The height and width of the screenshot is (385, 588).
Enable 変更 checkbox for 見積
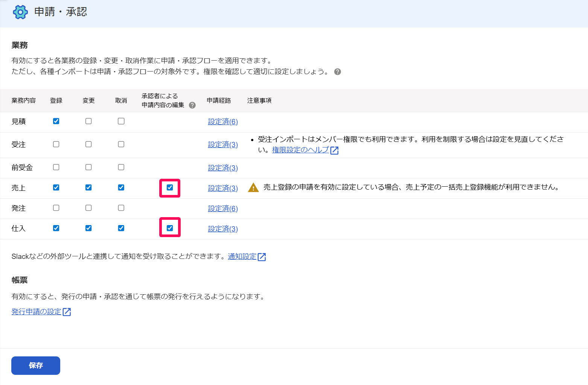click(88, 121)
